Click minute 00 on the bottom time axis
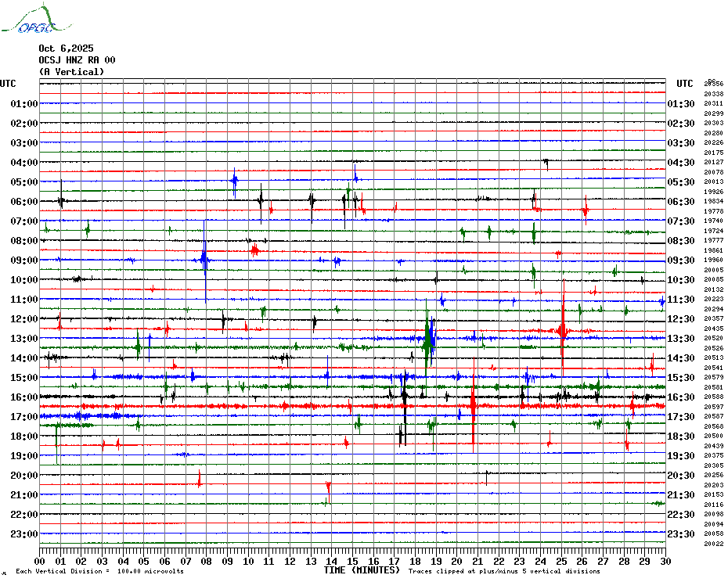 tap(40, 561)
